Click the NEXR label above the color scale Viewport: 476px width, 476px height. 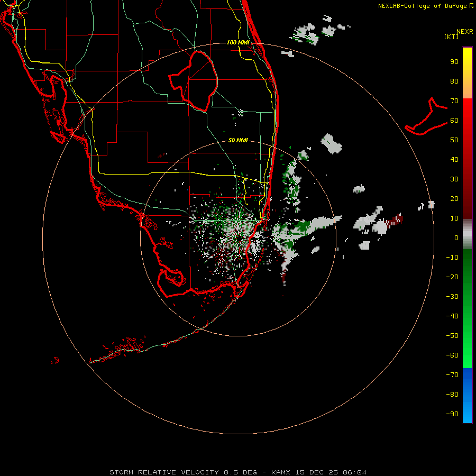[465, 32]
